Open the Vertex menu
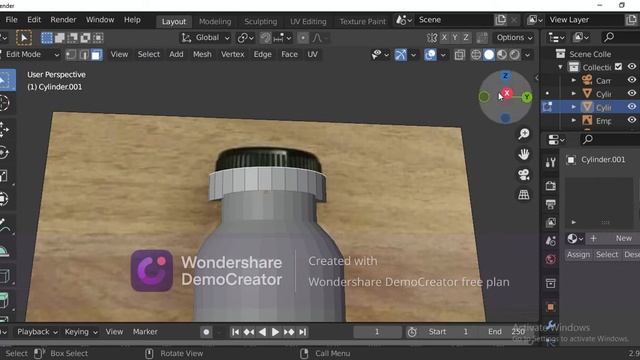Viewport: 640px width, 360px height. coord(232,54)
